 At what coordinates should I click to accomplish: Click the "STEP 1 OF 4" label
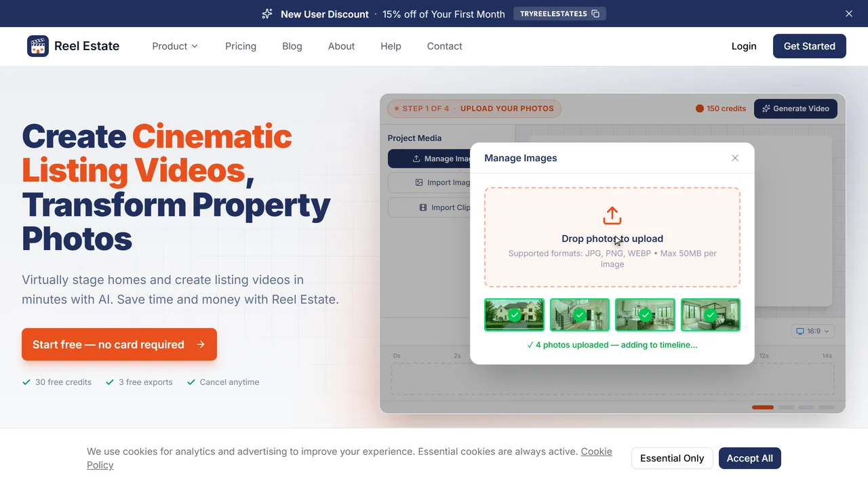(426, 108)
